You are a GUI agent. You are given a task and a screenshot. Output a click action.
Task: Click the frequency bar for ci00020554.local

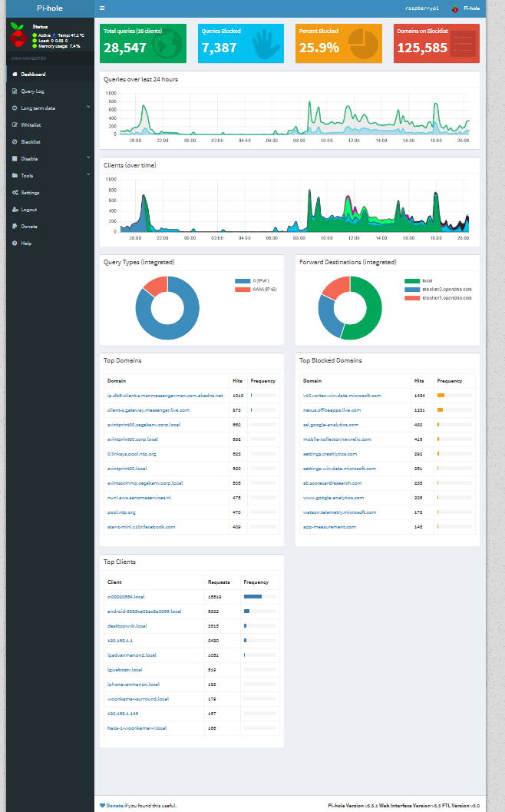259,597
